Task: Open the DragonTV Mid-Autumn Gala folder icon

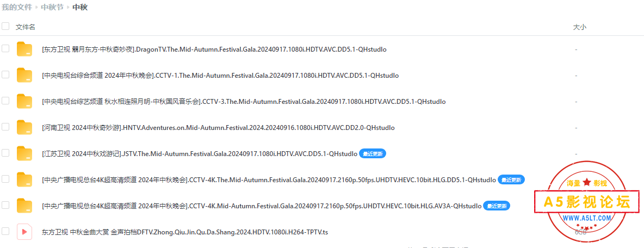Action: click(24, 49)
